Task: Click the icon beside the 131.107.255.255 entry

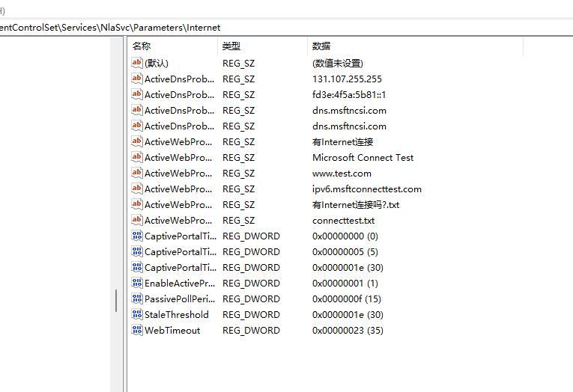Action: pyautogui.click(x=137, y=79)
